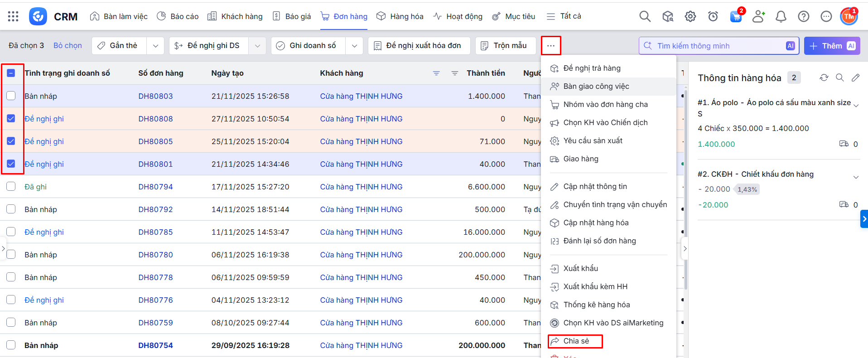Expand the Ghi doanh số dropdown arrow
Viewport: 868px width, 358px height.
(354, 46)
